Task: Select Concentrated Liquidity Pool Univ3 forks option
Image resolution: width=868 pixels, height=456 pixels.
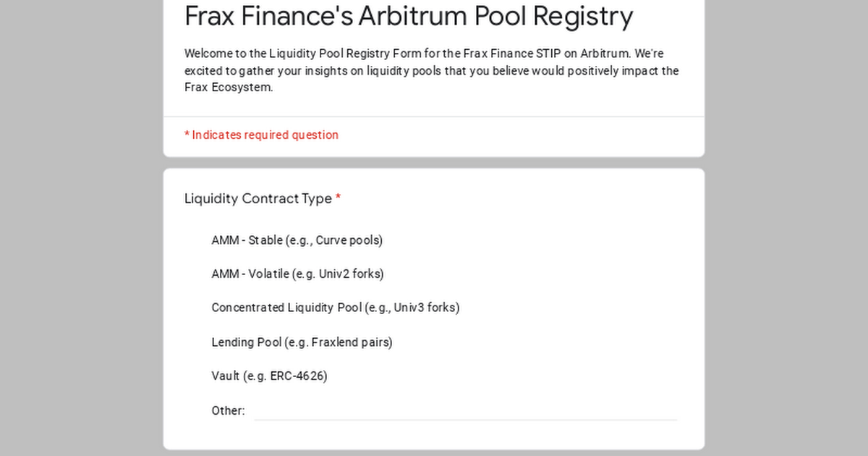Action: pos(336,308)
